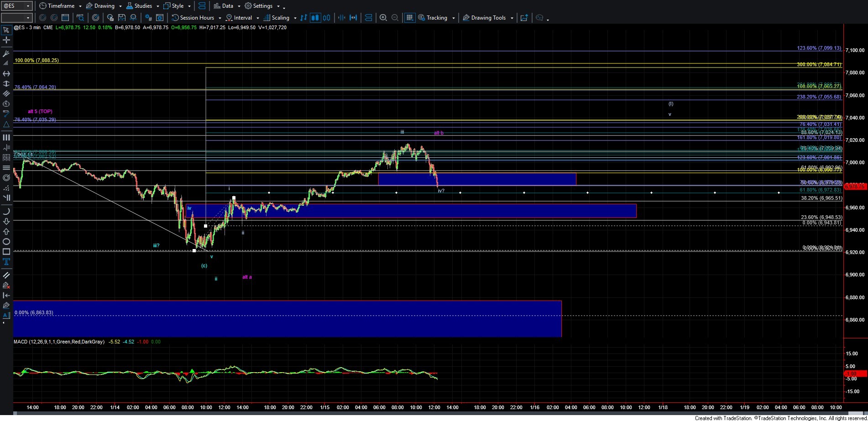The width and height of the screenshot is (868, 421).
Task: Click the Drawing Tools button
Action: [x=488, y=18]
